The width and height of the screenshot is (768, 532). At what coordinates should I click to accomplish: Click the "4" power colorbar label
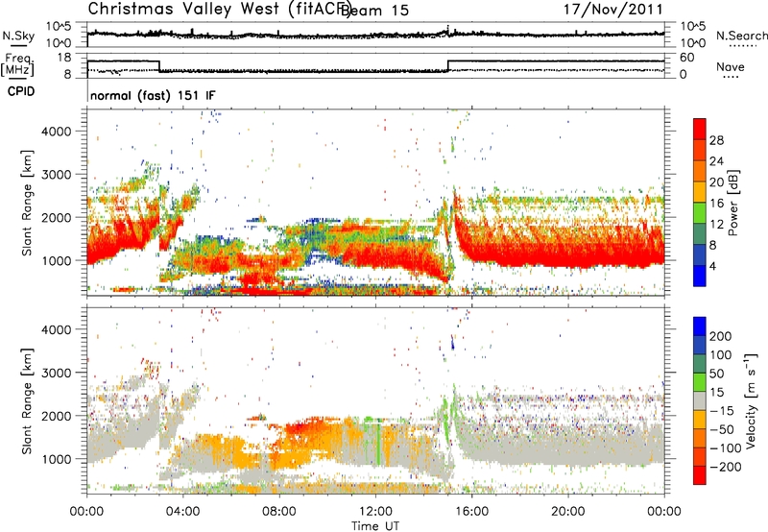click(712, 266)
